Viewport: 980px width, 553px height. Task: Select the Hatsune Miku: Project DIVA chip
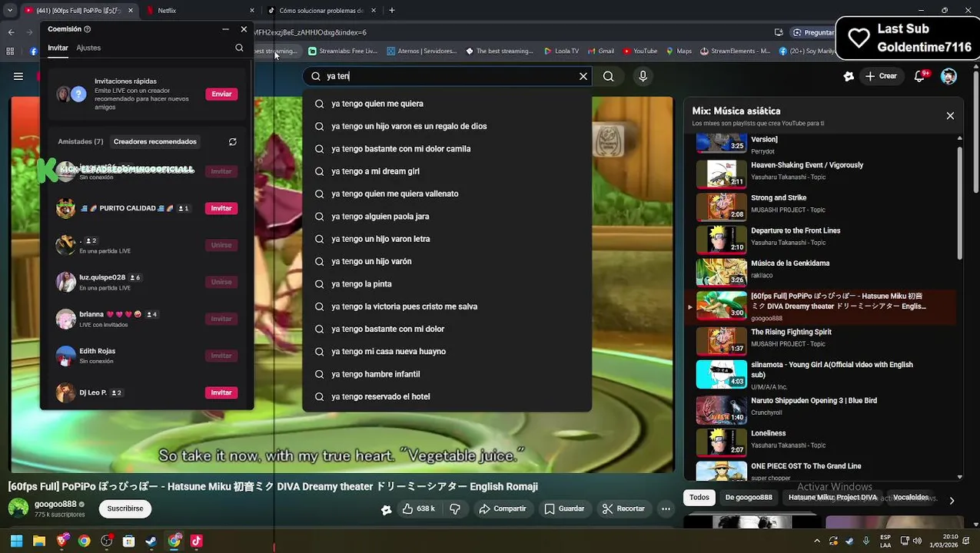pyautogui.click(x=832, y=498)
